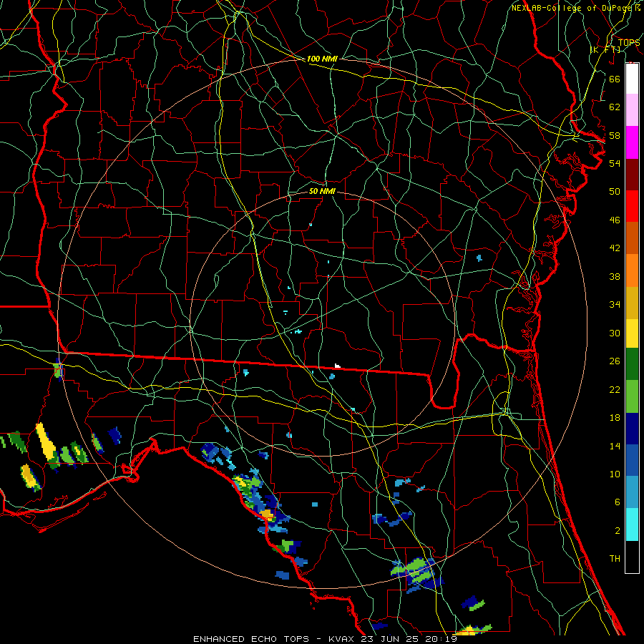Viewport: 644px width, 644px height.
Task: Click the legend value 10
Action: coord(615,474)
